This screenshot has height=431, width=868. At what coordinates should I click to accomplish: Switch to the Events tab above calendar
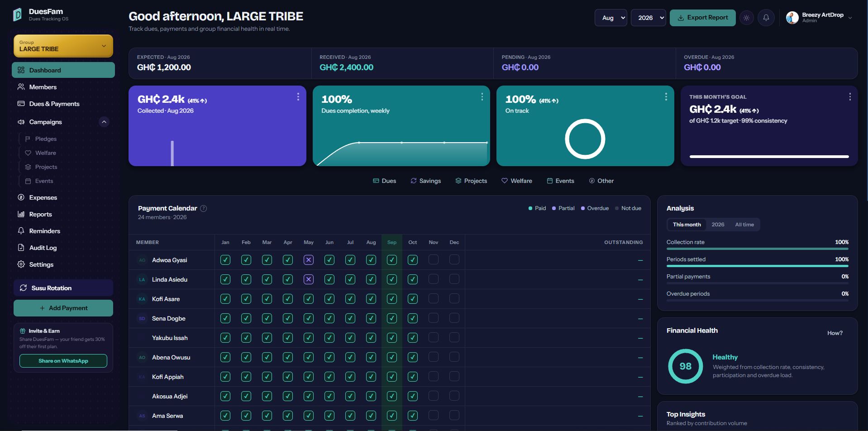click(560, 181)
